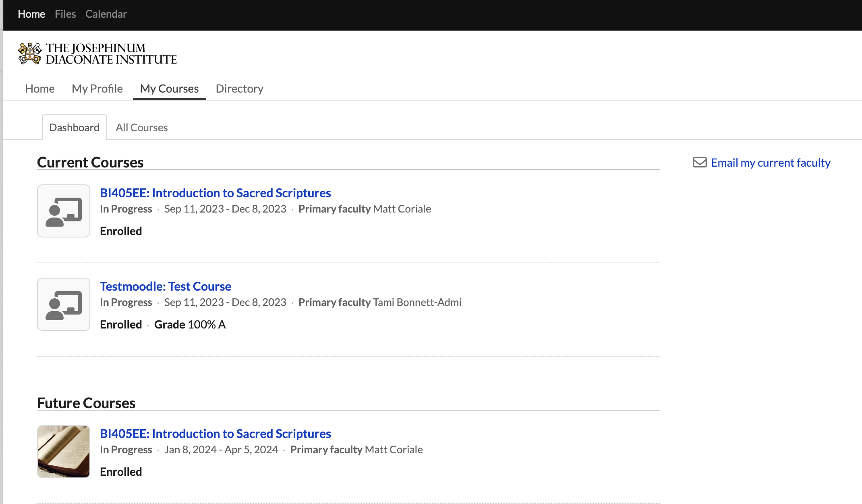Open future BI405EE course starting Jan 2024

click(x=215, y=434)
